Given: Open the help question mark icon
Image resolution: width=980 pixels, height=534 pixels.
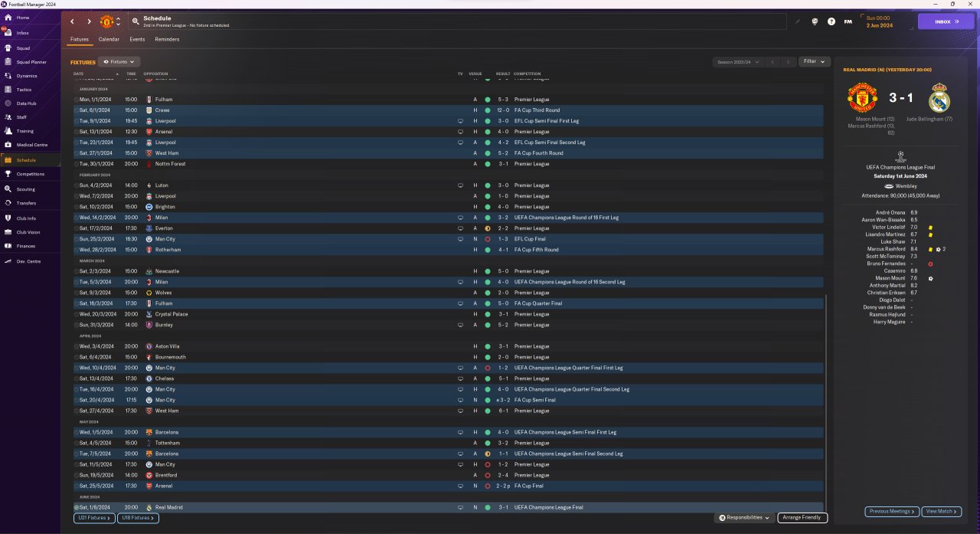Looking at the screenshot, I should click(831, 21).
